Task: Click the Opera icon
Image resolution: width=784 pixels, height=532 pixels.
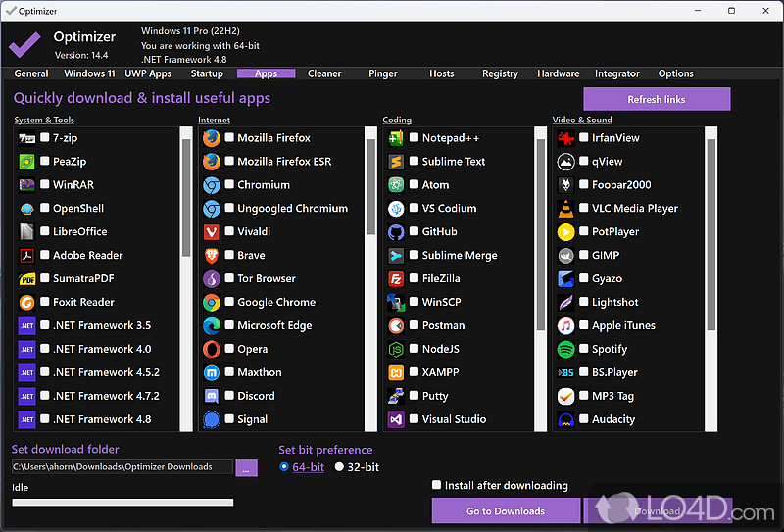Action: pyautogui.click(x=212, y=349)
